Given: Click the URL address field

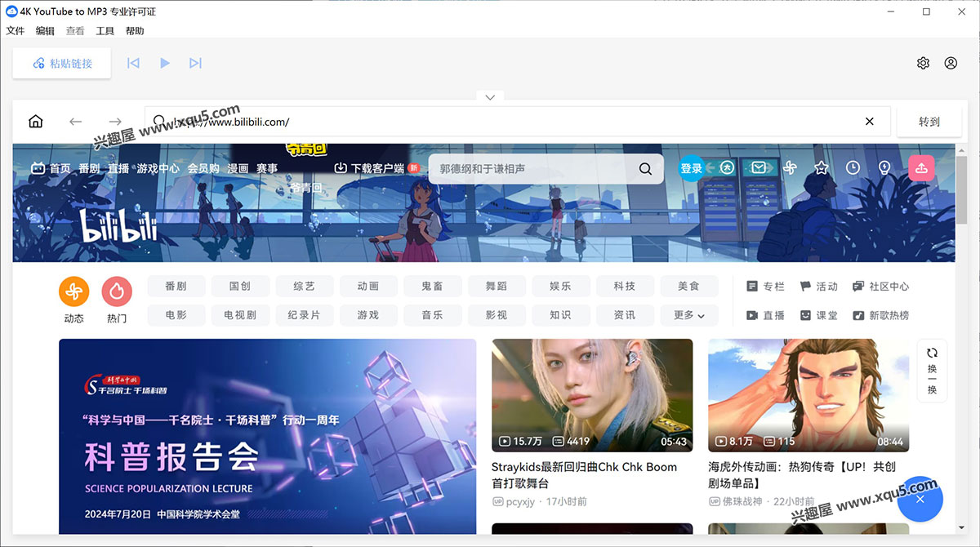Looking at the screenshot, I should point(517,122).
